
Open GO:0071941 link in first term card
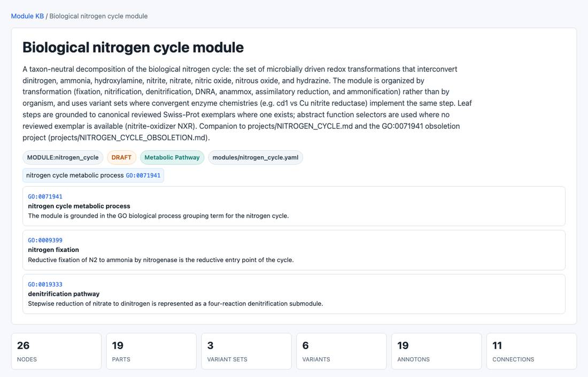pos(45,197)
